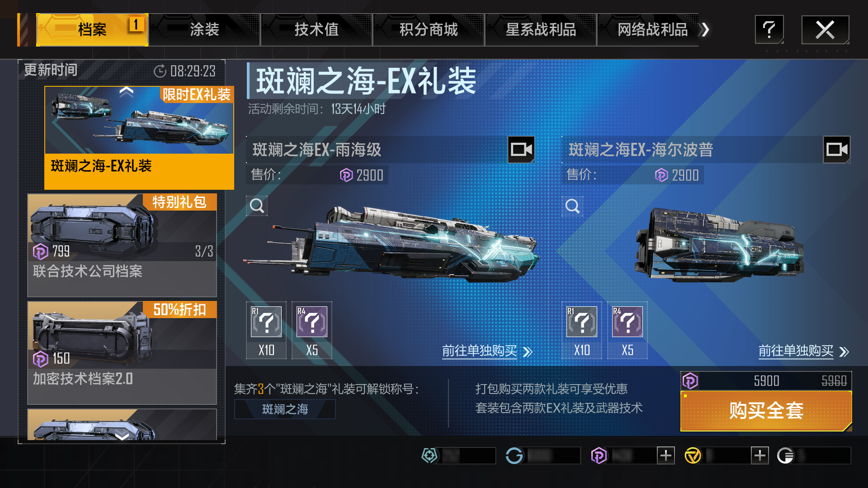Switch to the 星系战利品 tab
Viewport: 868px width, 488px height.
click(541, 30)
